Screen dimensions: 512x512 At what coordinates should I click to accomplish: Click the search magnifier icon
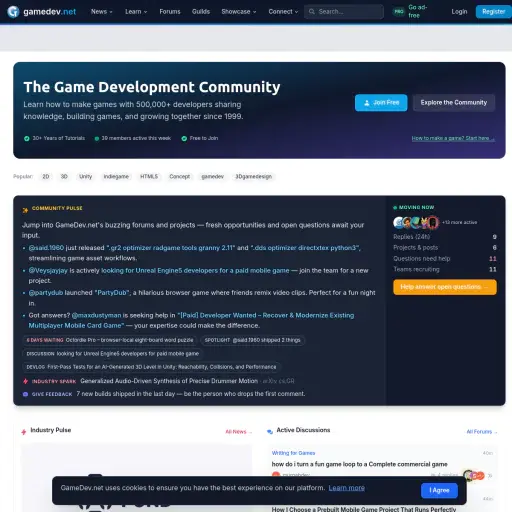point(312,12)
